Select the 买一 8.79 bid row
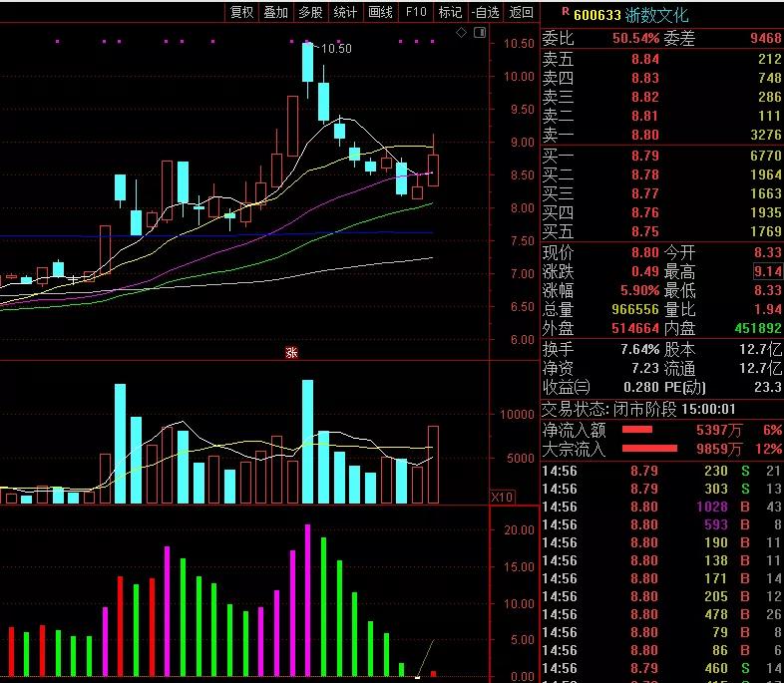The width and height of the screenshot is (784, 683). 662,156
